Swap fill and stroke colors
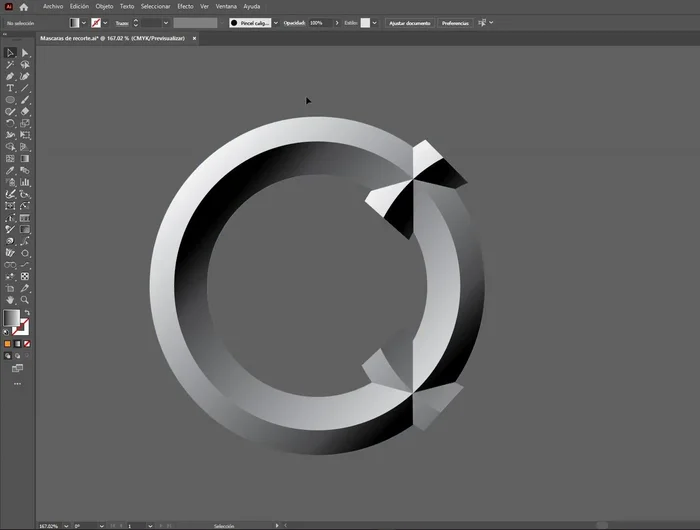The height and width of the screenshot is (530, 700). click(27, 312)
